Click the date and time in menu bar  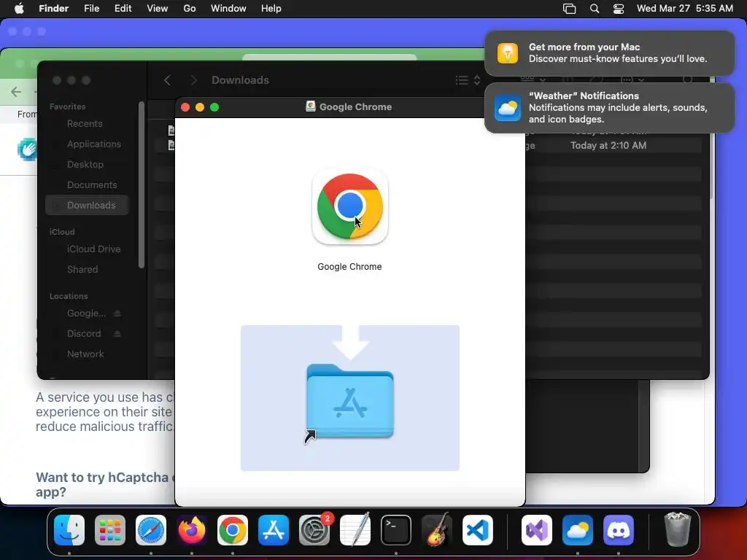tap(684, 9)
